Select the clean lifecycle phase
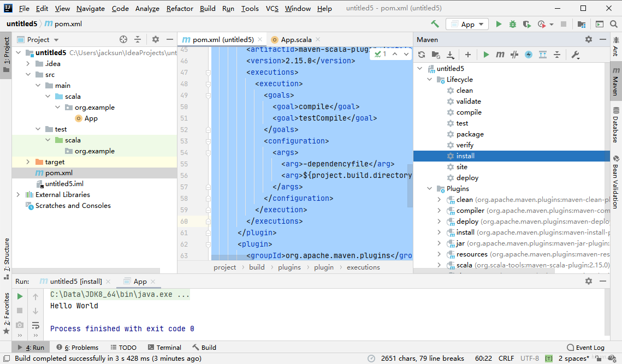The image size is (622, 364). pos(465,91)
